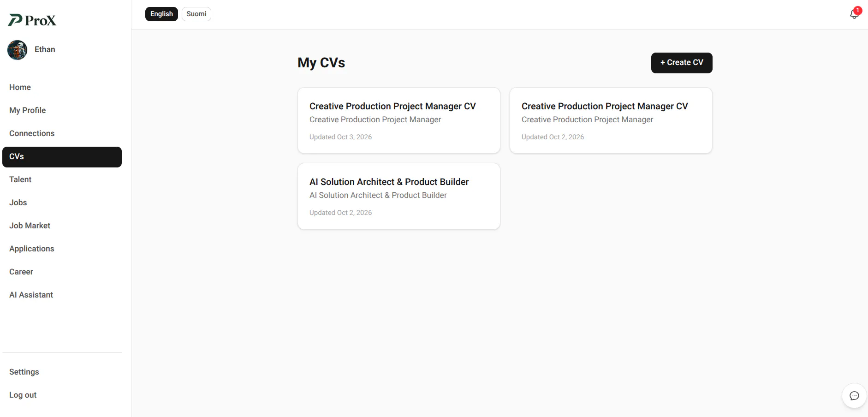Click Log out
868x417 pixels.
click(x=62, y=395)
